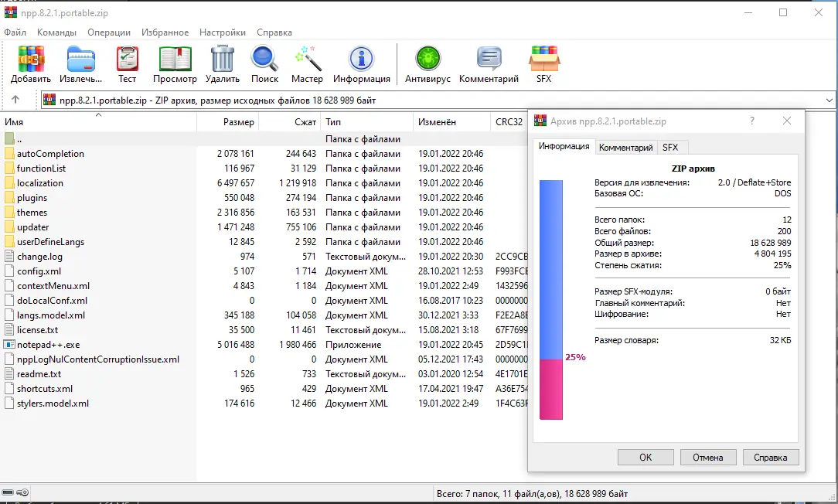This screenshot has height=504, width=838.
Task: Click the archive path address field
Action: [x=438, y=100]
